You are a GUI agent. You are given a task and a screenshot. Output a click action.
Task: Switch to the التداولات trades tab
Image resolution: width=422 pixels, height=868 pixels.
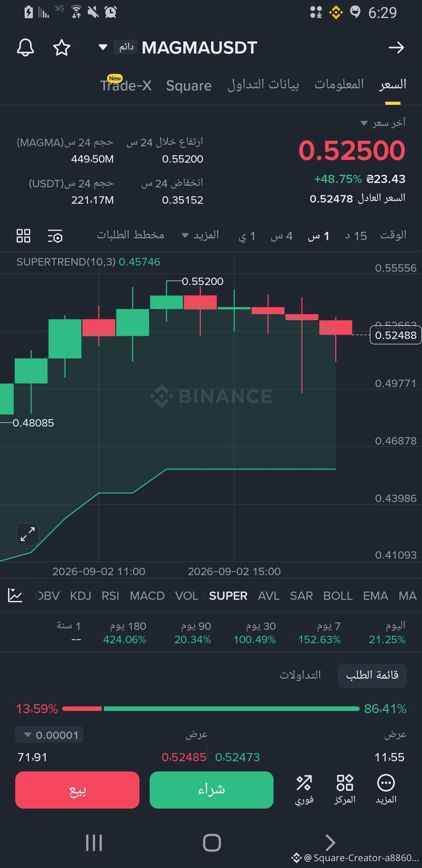[x=300, y=675]
